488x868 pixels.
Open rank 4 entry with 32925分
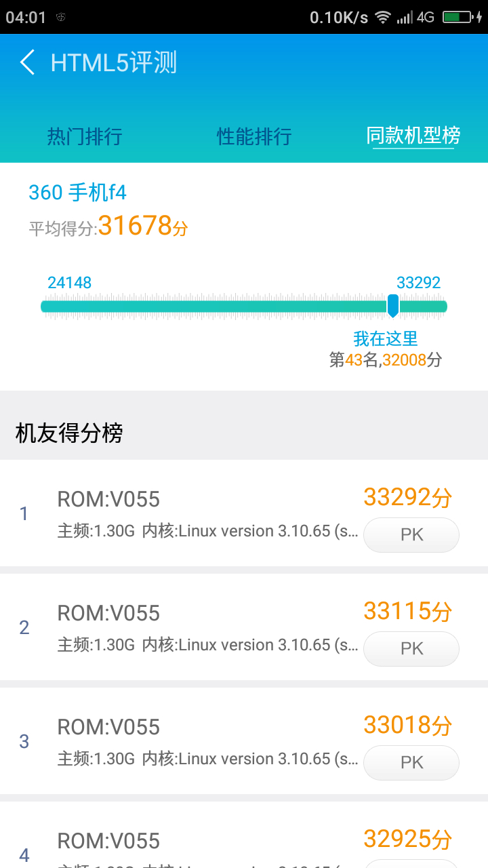203,844
